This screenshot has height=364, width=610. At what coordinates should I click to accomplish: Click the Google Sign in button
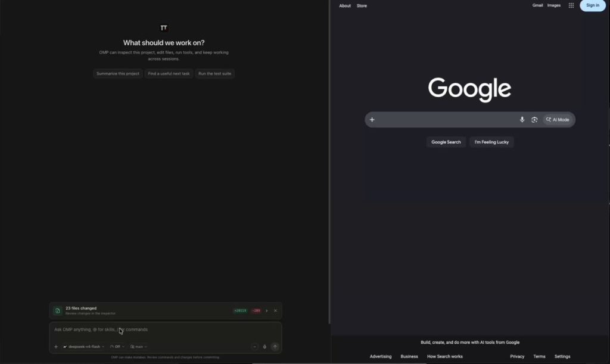point(593,5)
